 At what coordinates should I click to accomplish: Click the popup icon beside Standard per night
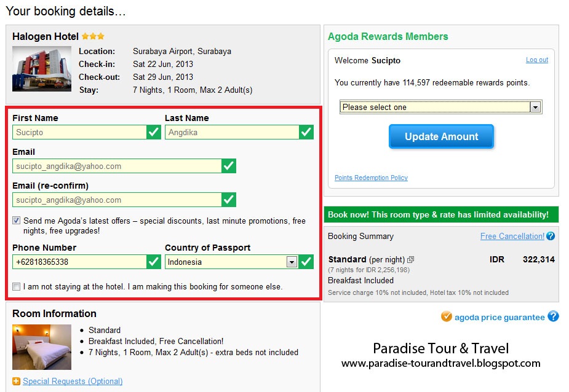[x=411, y=260]
